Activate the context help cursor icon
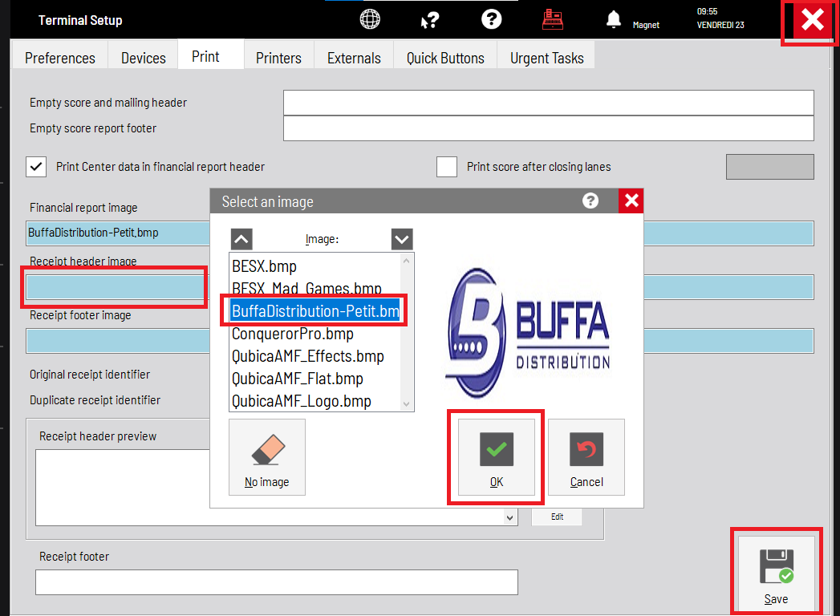The height and width of the screenshot is (616, 840). click(x=430, y=20)
